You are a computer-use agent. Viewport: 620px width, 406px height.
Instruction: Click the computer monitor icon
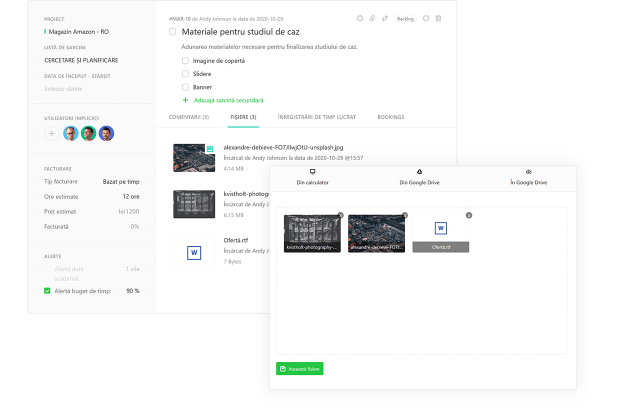(x=312, y=172)
